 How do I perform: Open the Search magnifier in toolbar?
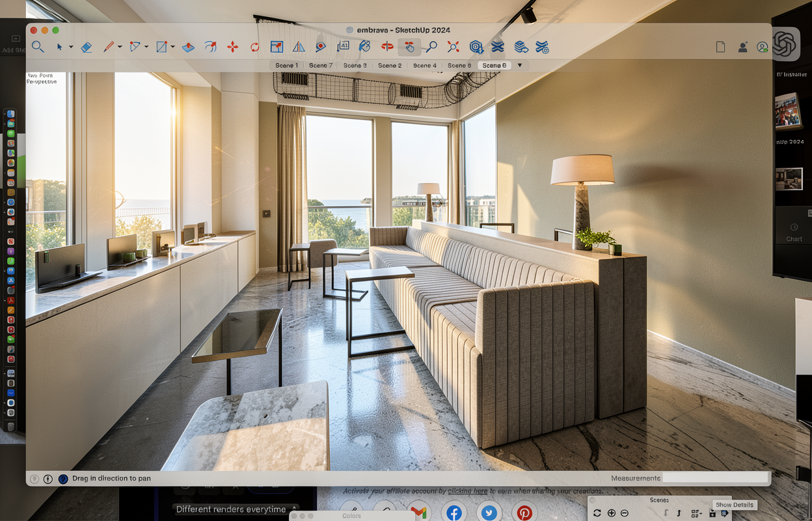click(38, 47)
